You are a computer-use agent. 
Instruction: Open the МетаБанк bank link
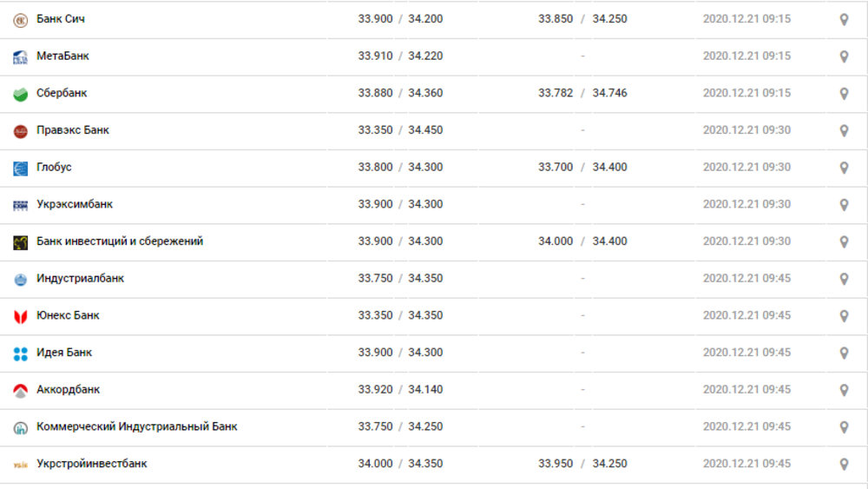pyautogui.click(x=62, y=56)
